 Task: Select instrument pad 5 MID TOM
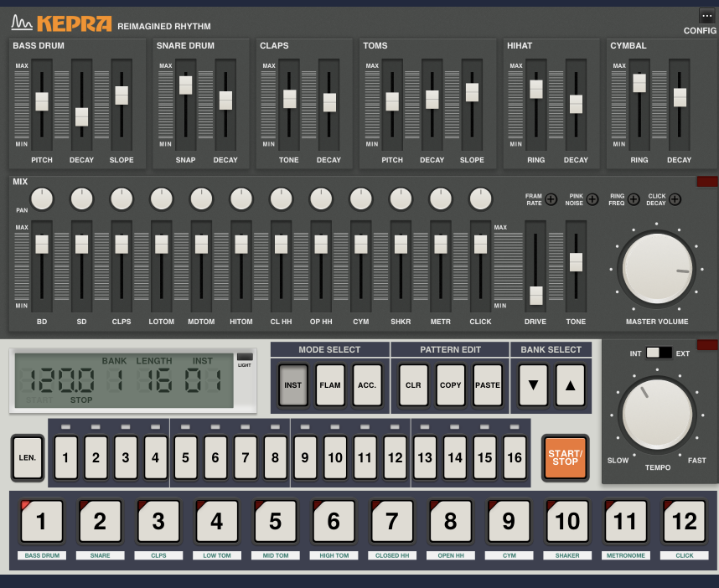pyautogui.click(x=275, y=521)
